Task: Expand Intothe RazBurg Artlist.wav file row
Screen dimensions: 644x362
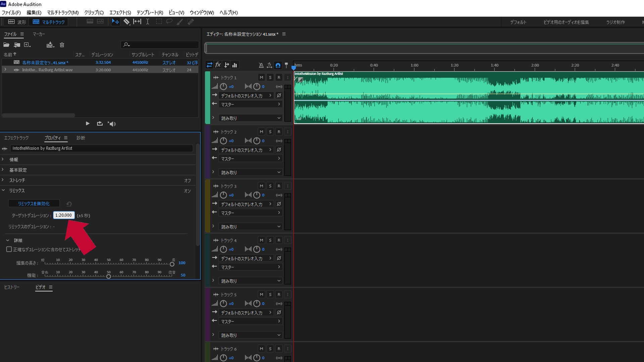Action: point(5,70)
